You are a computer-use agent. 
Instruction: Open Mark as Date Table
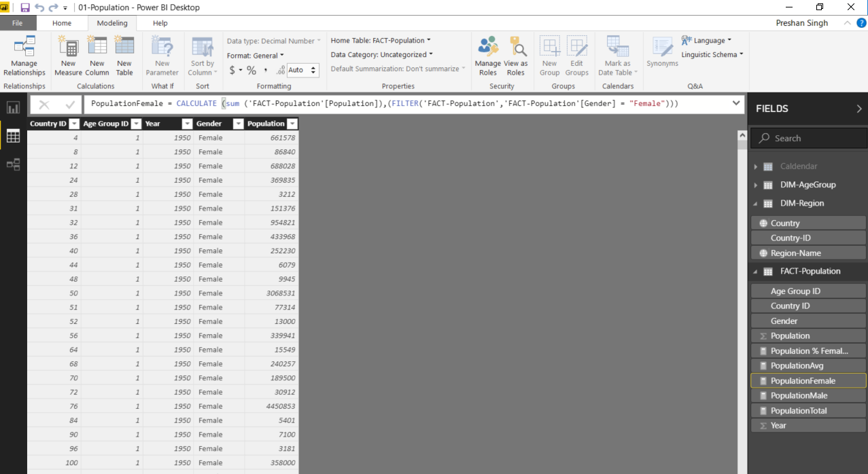pyautogui.click(x=618, y=57)
